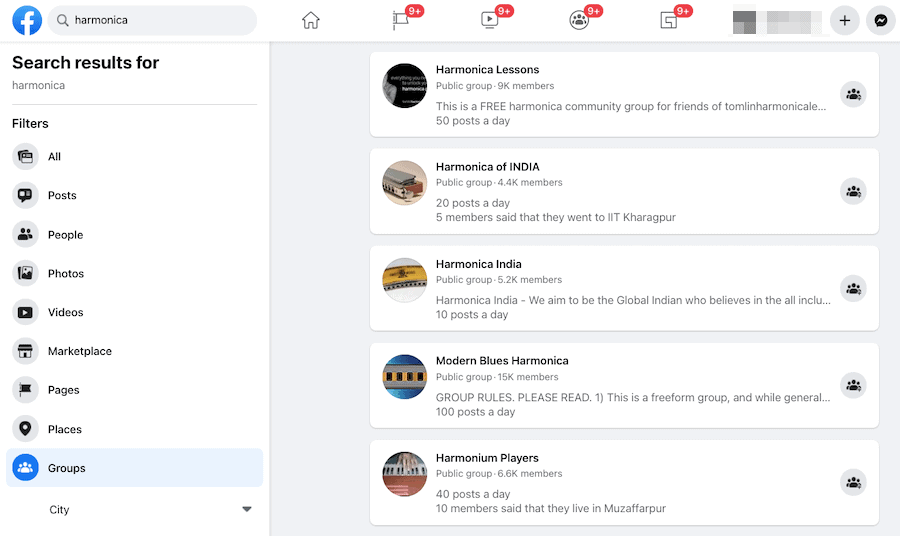Open the Harmonium Players group link

487,458
